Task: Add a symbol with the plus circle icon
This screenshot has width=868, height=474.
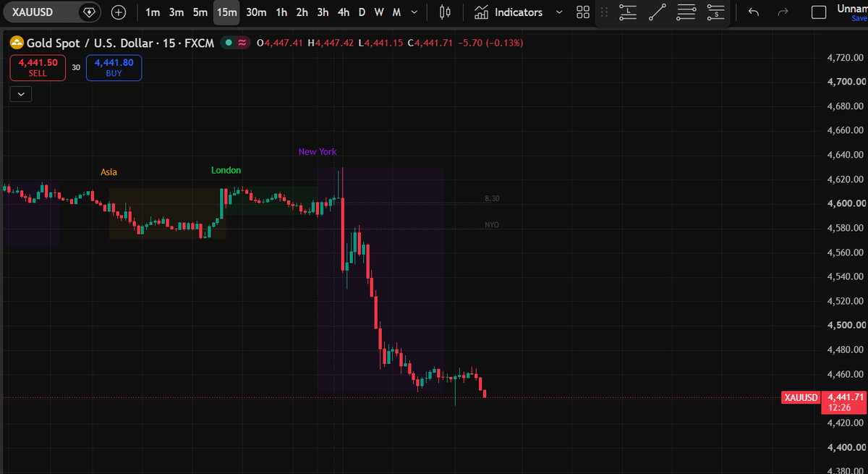Action: tap(119, 12)
